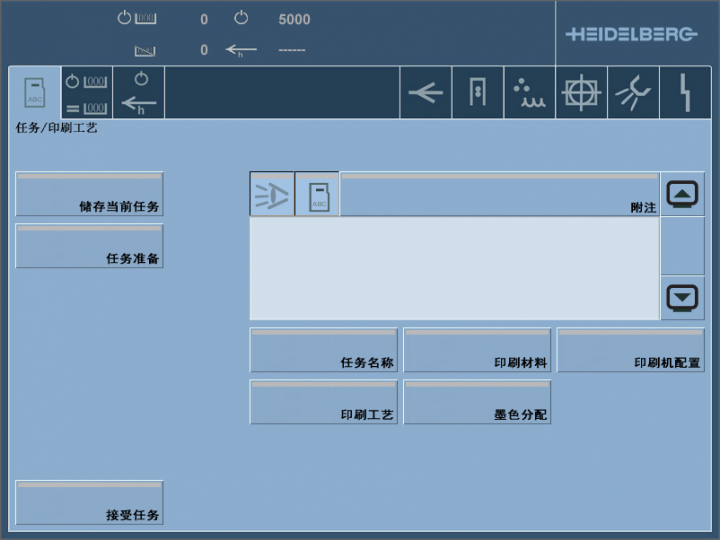720x540 pixels.
Task: Open the printing unit door icon
Action: pyautogui.click(x=478, y=92)
